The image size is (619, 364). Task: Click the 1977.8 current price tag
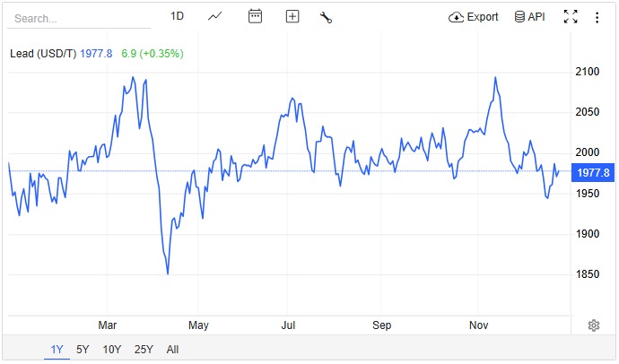(x=593, y=173)
